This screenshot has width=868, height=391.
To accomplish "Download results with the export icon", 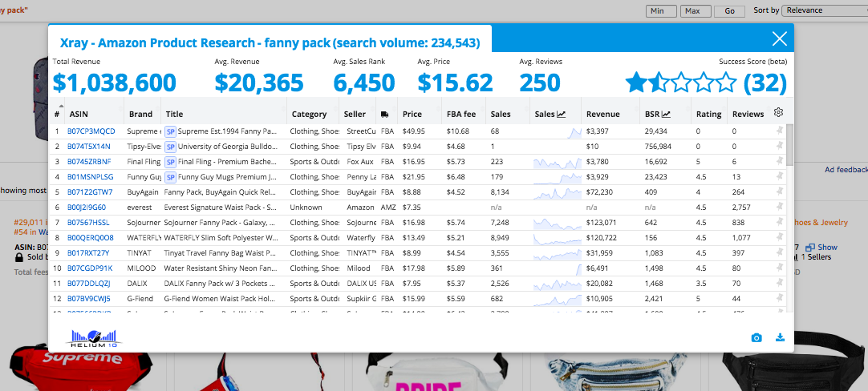I will coord(780,337).
